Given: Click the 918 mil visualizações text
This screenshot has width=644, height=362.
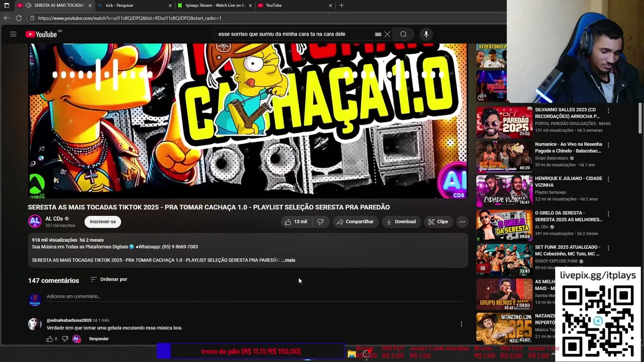Looking at the screenshot, I should click(x=55, y=240).
